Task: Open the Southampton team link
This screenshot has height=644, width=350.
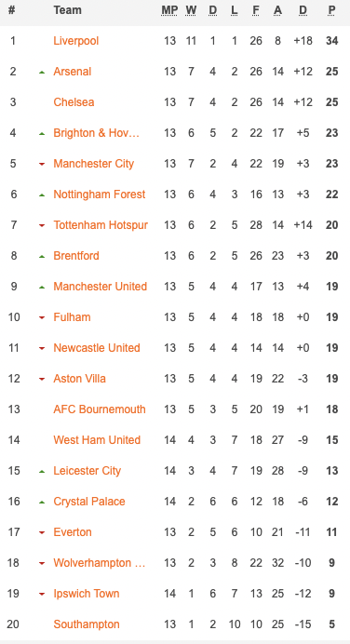Action: pos(87,624)
